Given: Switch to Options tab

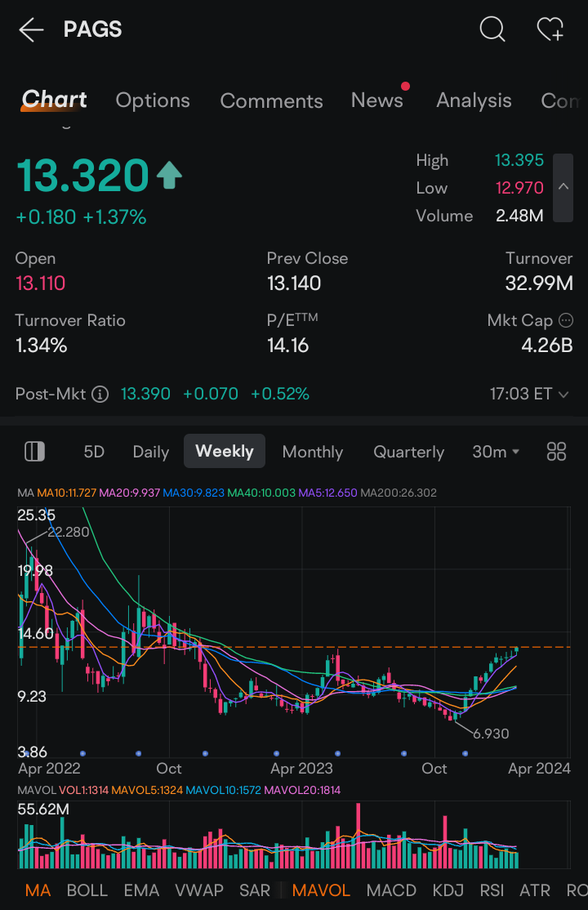Looking at the screenshot, I should pos(153,100).
